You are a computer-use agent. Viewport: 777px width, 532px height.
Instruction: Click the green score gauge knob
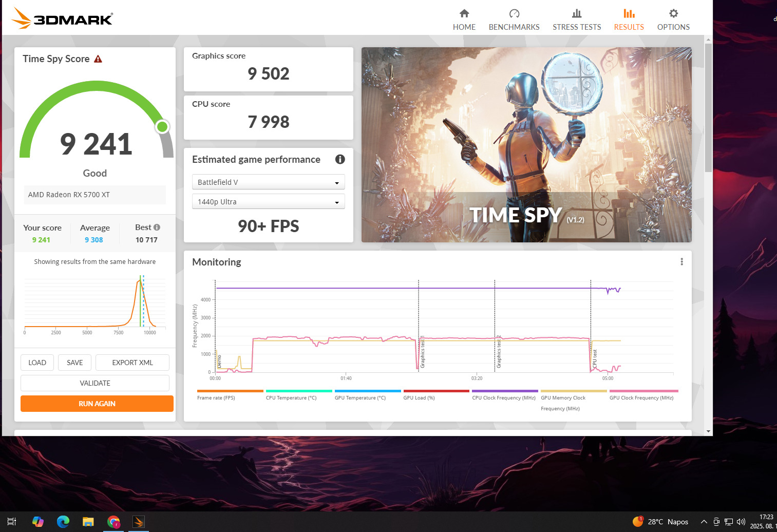(162, 126)
